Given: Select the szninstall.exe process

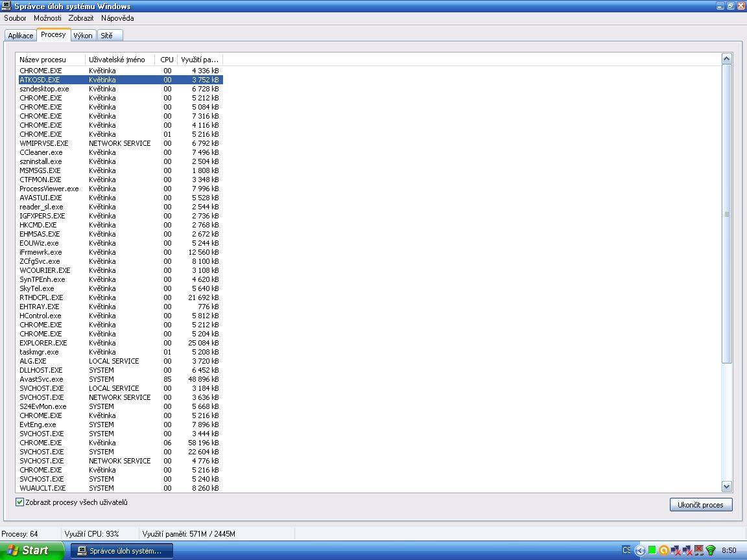Looking at the screenshot, I should pyautogui.click(x=121, y=161).
